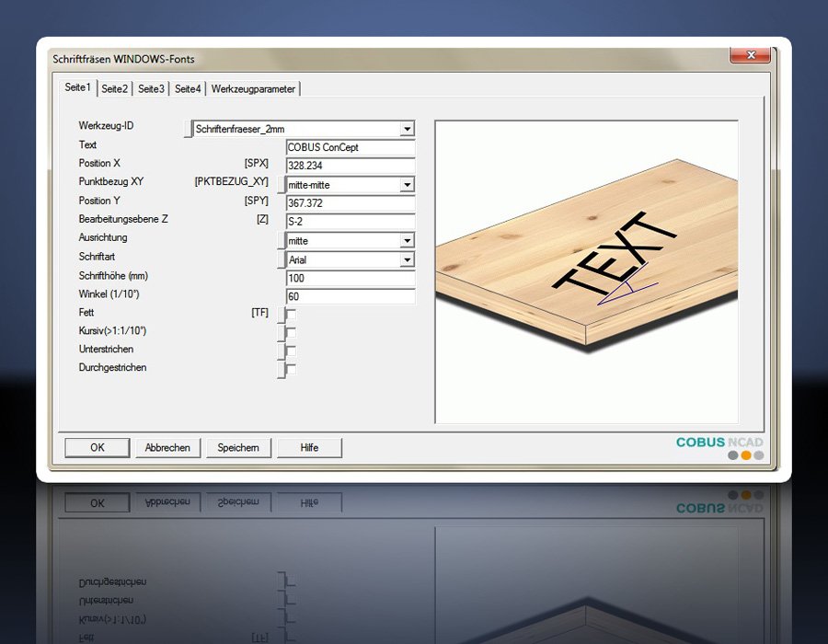
Task: Click the COBUS NCAD logo
Action: [719, 448]
